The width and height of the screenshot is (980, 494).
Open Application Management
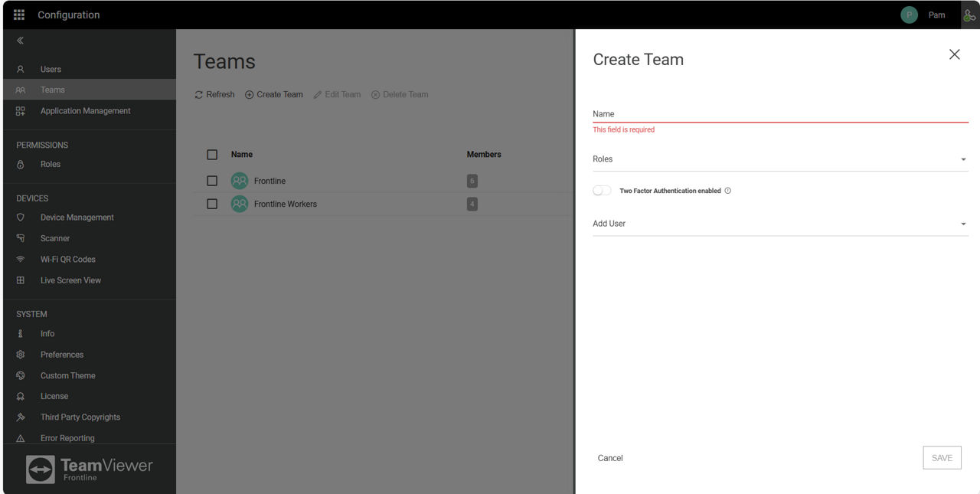[x=85, y=110]
